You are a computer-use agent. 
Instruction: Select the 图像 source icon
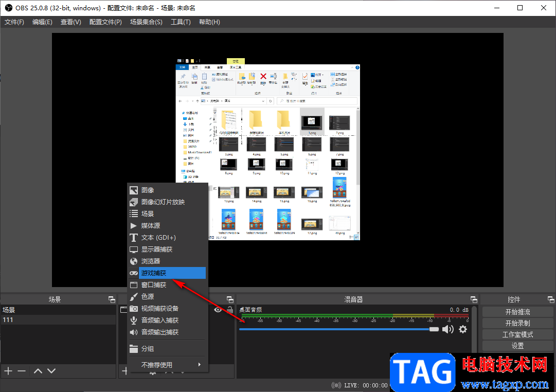pyautogui.click(x=134, y=190)
